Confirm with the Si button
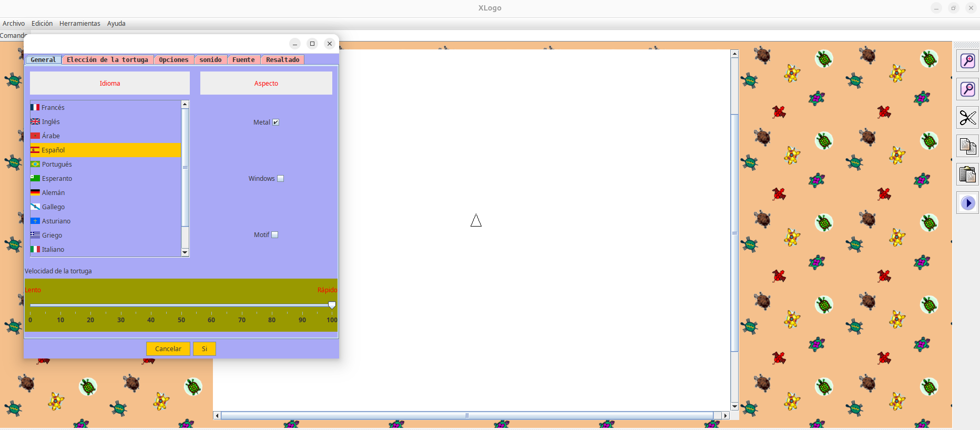 [205, 349]
